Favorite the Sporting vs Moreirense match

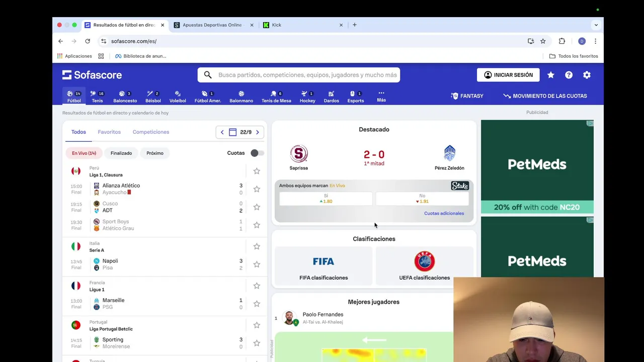[257, 343]
